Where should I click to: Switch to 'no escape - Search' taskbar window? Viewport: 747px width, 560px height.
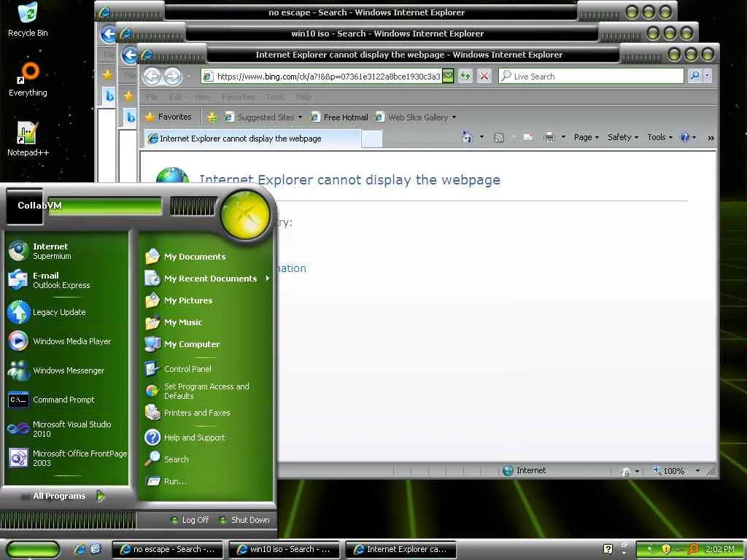point(167,549)
